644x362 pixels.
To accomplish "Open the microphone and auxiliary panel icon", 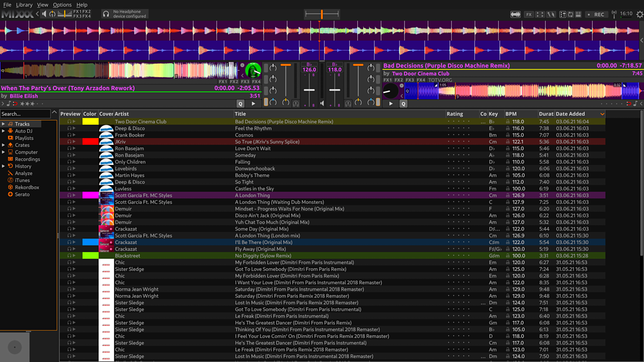I will 550,14.
